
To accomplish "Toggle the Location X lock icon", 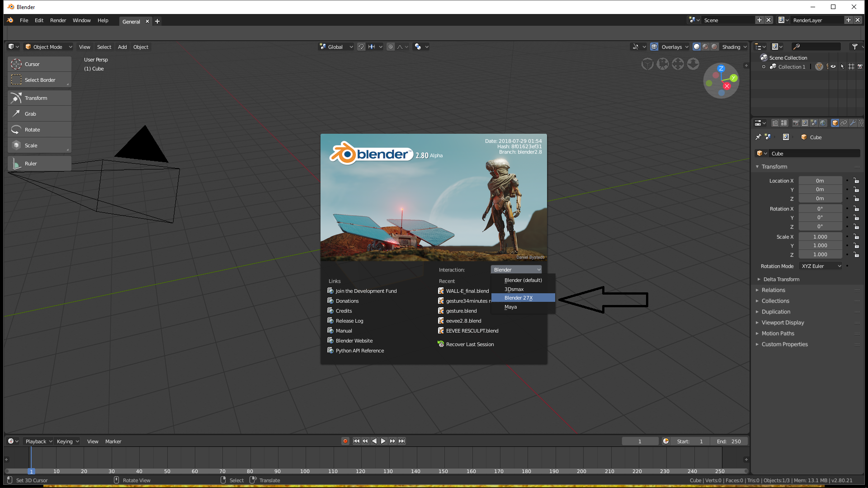I will point(856,181).
